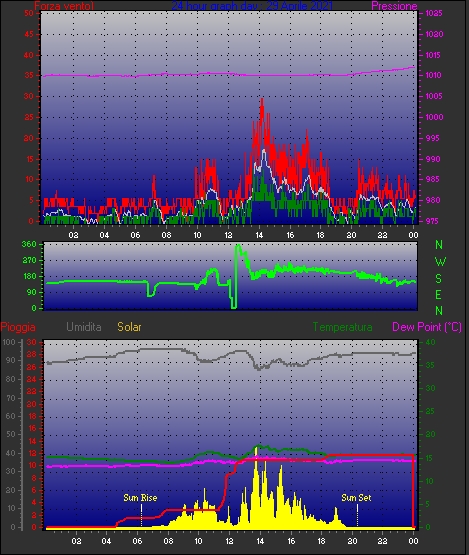Click the Pioggia legend label

click(x=18, y=327)
